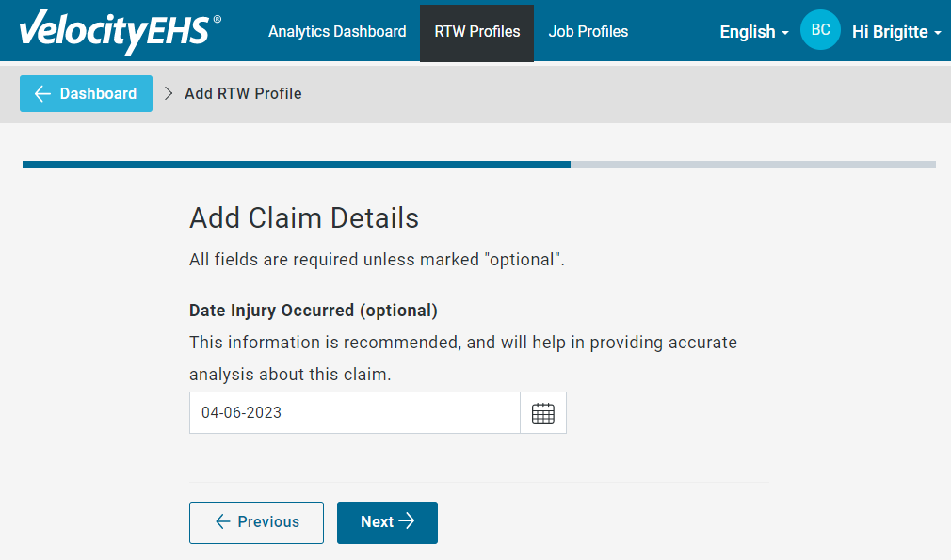Click the caret next to Hi Brigitte
Viewport: 951px width, 560px height.
938,33
